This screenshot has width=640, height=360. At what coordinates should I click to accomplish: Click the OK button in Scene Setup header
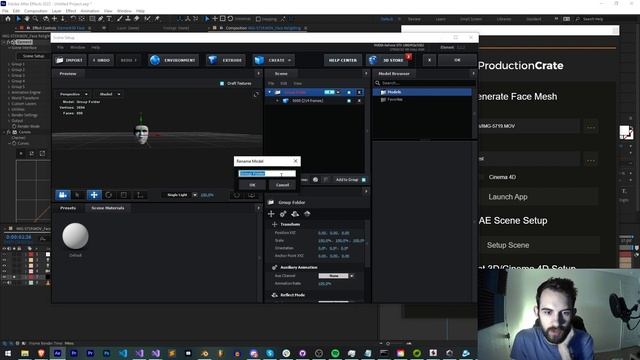click(457, 60)
